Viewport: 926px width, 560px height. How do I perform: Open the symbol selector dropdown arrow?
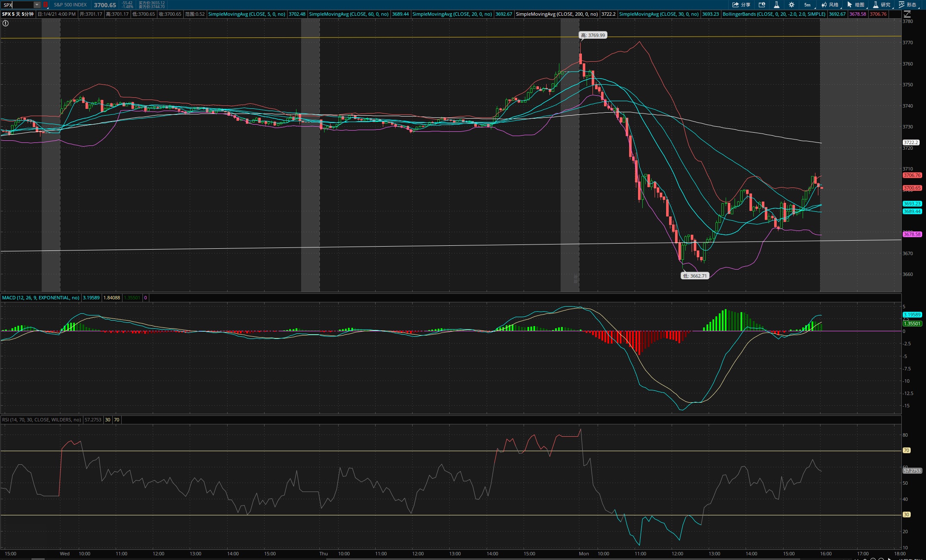point(37,5)
